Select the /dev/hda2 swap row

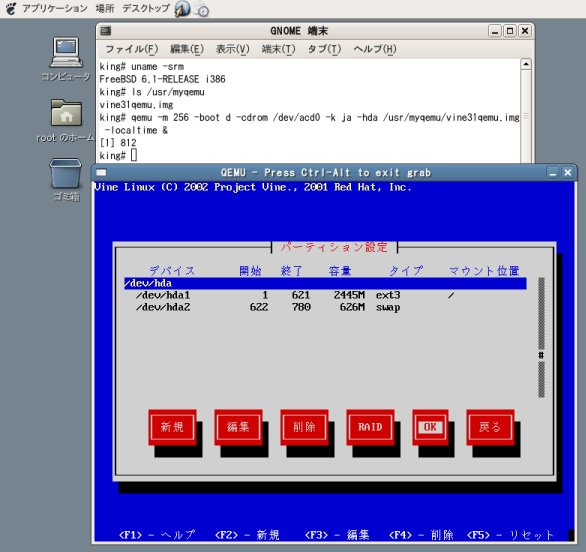point(325,307)
